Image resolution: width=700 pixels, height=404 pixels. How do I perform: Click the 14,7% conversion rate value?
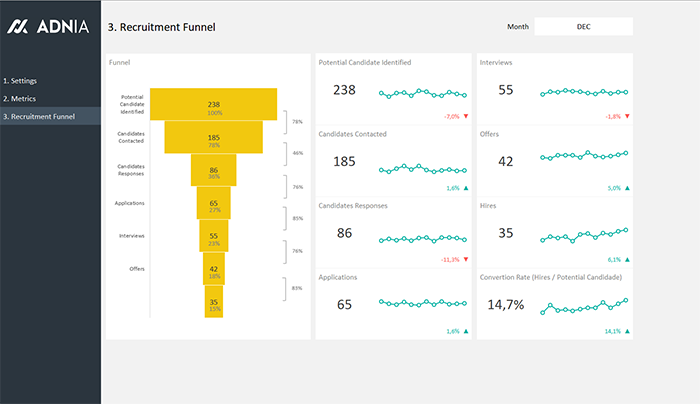[x=506, y=305]
